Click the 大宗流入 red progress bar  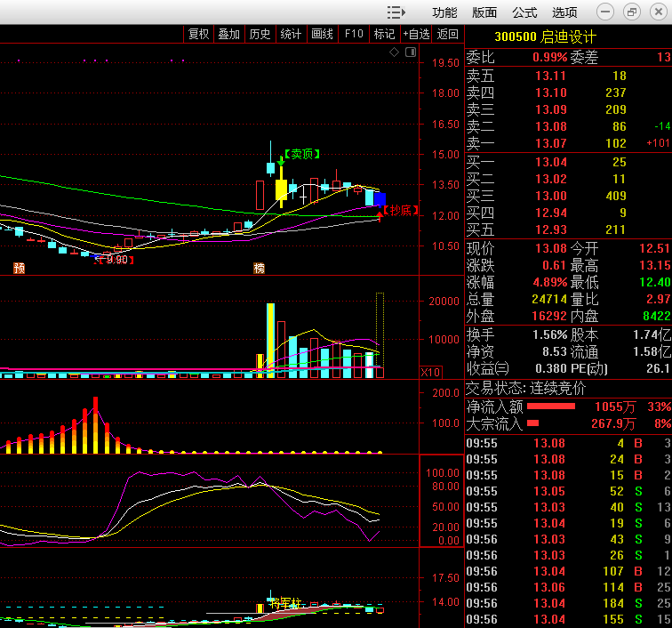coord(532,423)
